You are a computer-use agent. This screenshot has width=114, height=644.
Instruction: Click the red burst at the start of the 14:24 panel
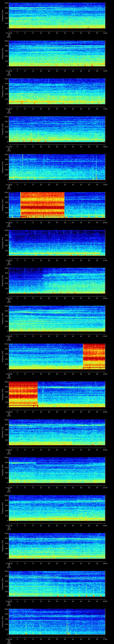click(x=23, y=394)
